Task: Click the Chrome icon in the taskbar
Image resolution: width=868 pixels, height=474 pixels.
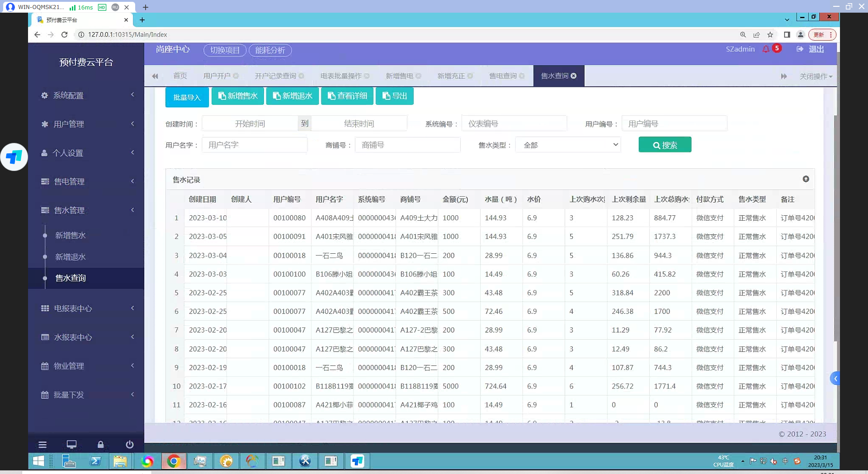Action: (x=174, y=461)
